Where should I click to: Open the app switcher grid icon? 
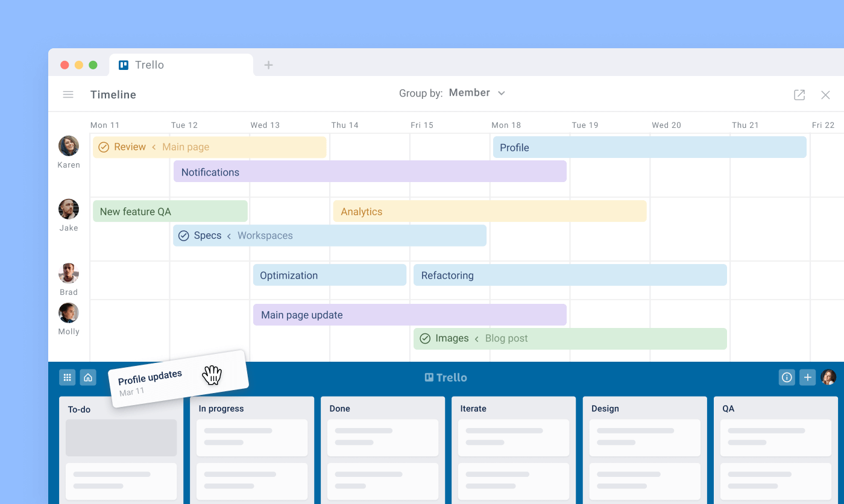pos(67,377)
